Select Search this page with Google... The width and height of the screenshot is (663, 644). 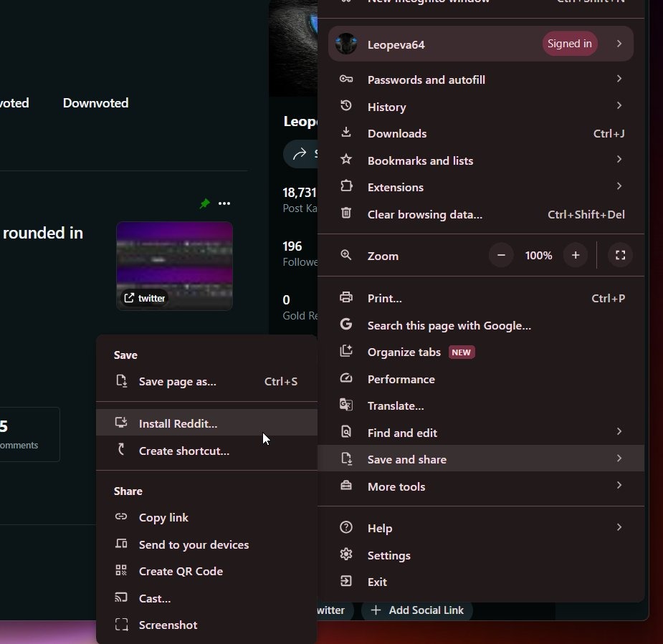tap(481, 325)
